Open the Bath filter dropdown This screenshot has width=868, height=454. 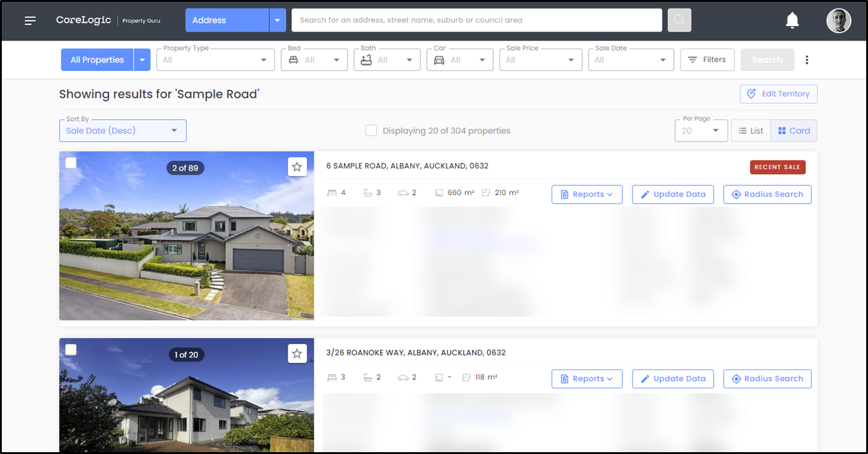coord(387,60)
